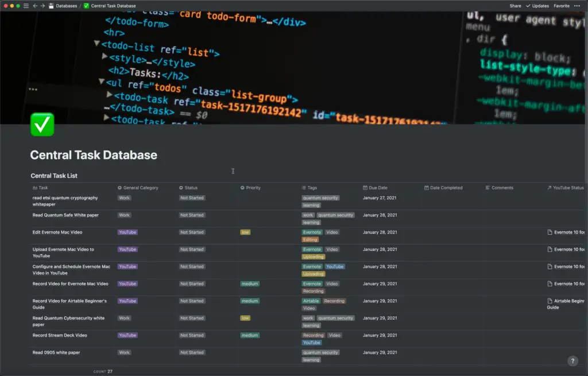Screen dimensions: 588x376
Task: Open the General Category column header
Action: point(138,188)
